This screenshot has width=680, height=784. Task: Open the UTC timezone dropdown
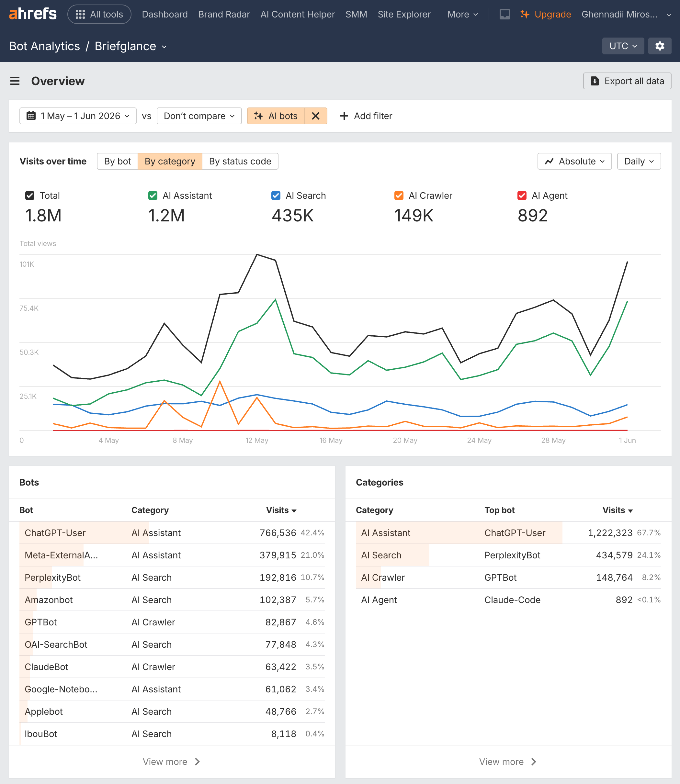623,46
